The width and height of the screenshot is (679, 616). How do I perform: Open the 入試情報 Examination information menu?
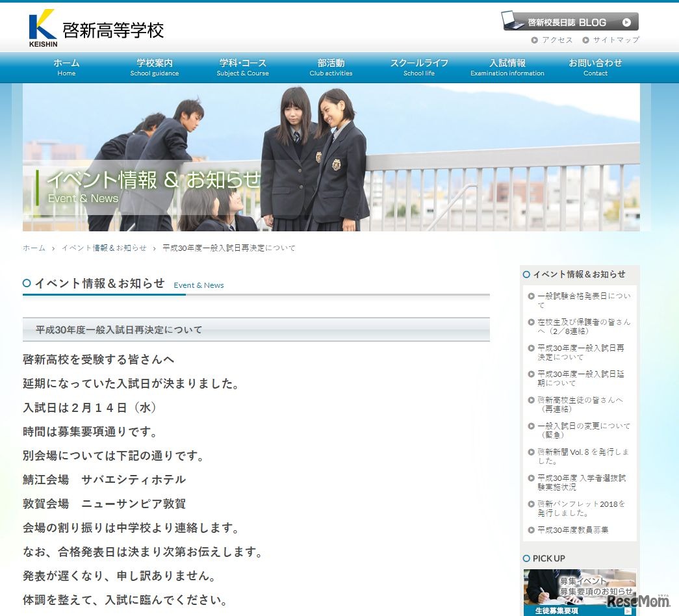507,67
